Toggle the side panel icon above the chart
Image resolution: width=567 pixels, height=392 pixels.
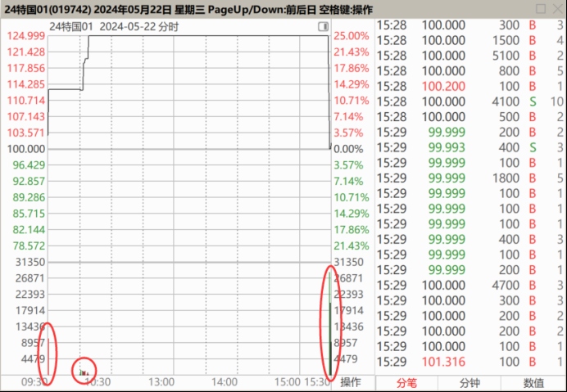[x=323, y=26]
